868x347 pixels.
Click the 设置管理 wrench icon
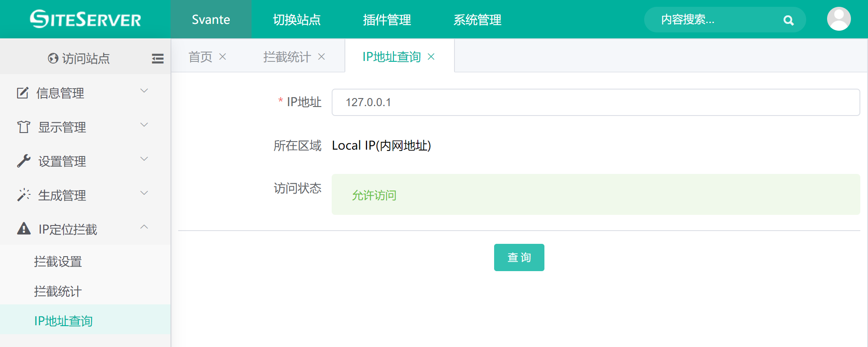point(23,161)
